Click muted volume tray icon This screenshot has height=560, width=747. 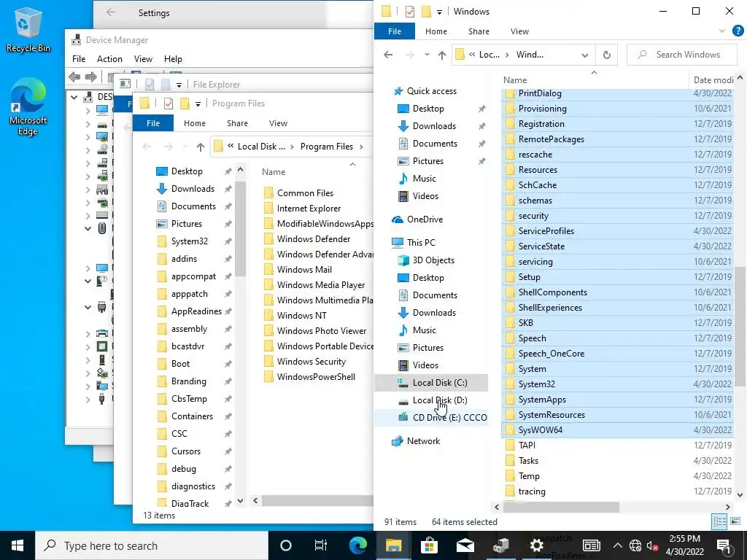pyautogui.click(x=652, y=545)
